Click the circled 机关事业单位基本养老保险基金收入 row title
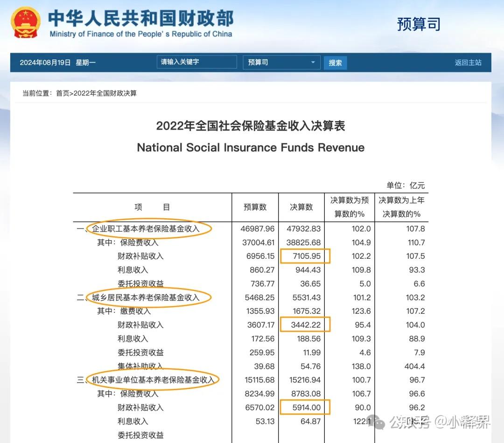504x443 pixels. (153, 379)
